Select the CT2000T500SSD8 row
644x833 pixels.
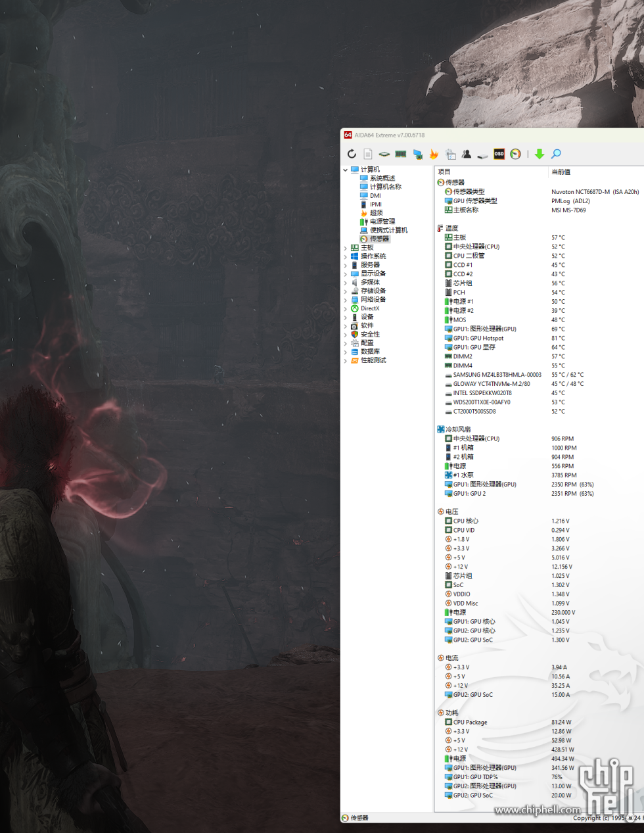pyautogui.click(x=539, y=411)
